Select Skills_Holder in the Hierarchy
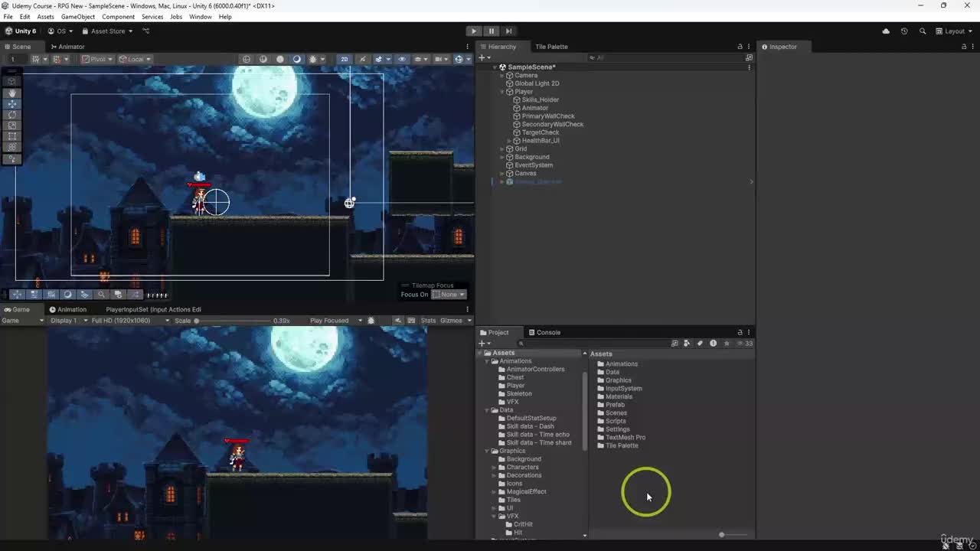Viewport: 980px width, 551px height. 540,100
